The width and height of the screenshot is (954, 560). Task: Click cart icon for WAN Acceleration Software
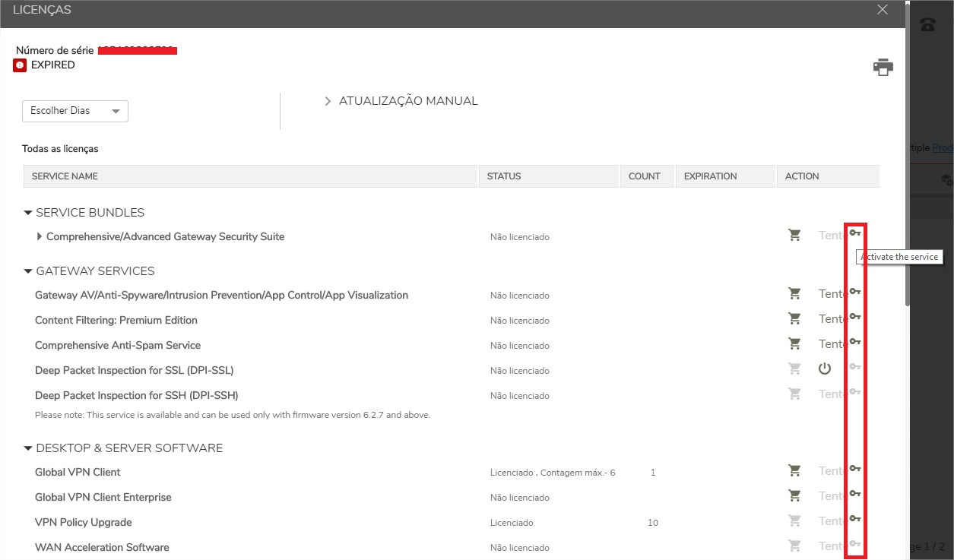[x=795, y=546]
